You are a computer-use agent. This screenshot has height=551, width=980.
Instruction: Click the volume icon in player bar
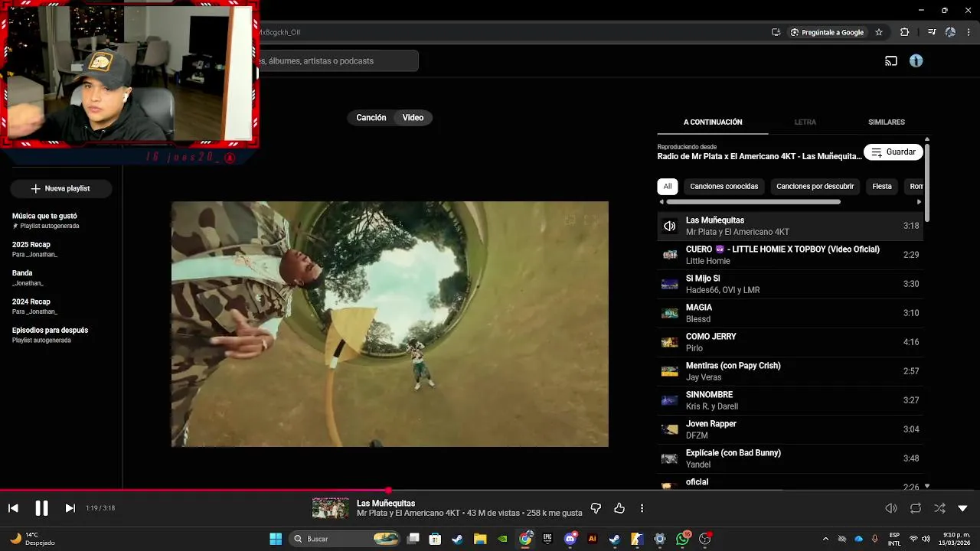click(x=891, y=508)
